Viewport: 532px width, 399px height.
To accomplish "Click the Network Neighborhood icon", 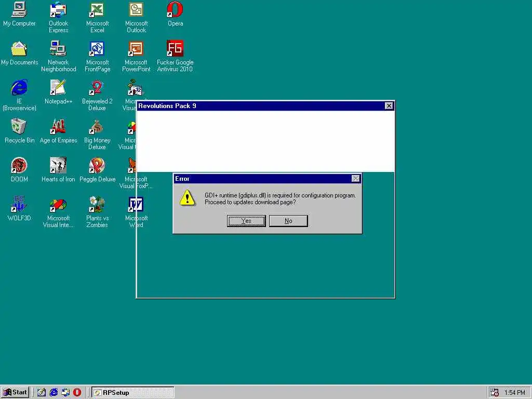I will (x=58, y=56).
